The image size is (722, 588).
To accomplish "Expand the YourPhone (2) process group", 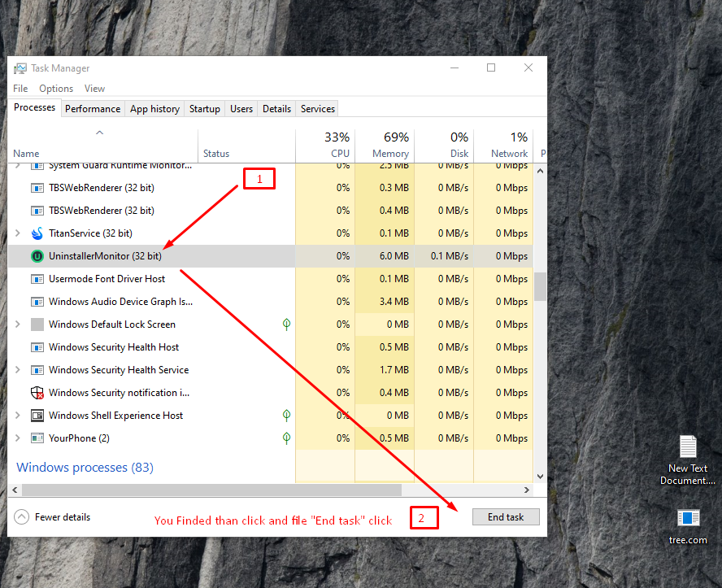I will point(18,438).
